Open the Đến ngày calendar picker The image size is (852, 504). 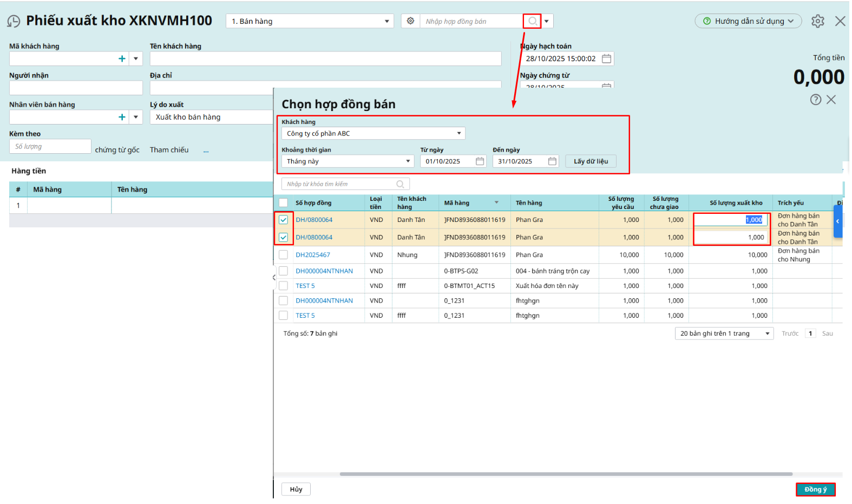click(x=552, y=161)
